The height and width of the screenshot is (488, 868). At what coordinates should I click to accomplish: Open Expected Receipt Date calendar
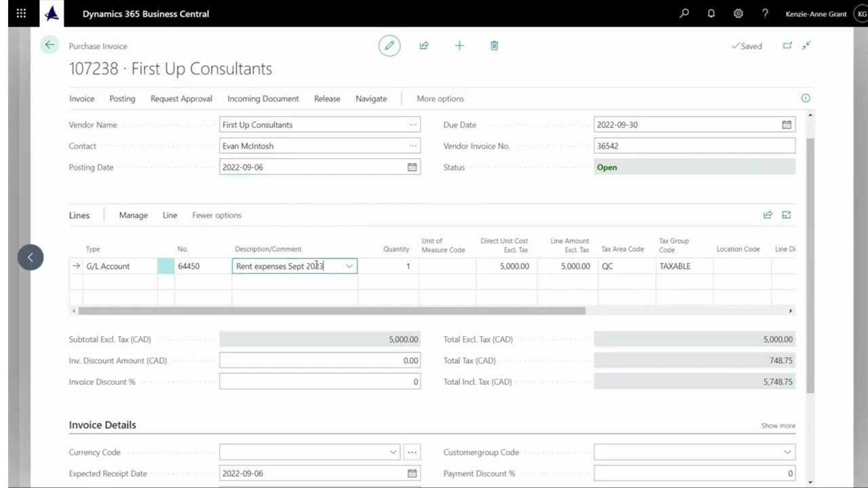[412, 474]
